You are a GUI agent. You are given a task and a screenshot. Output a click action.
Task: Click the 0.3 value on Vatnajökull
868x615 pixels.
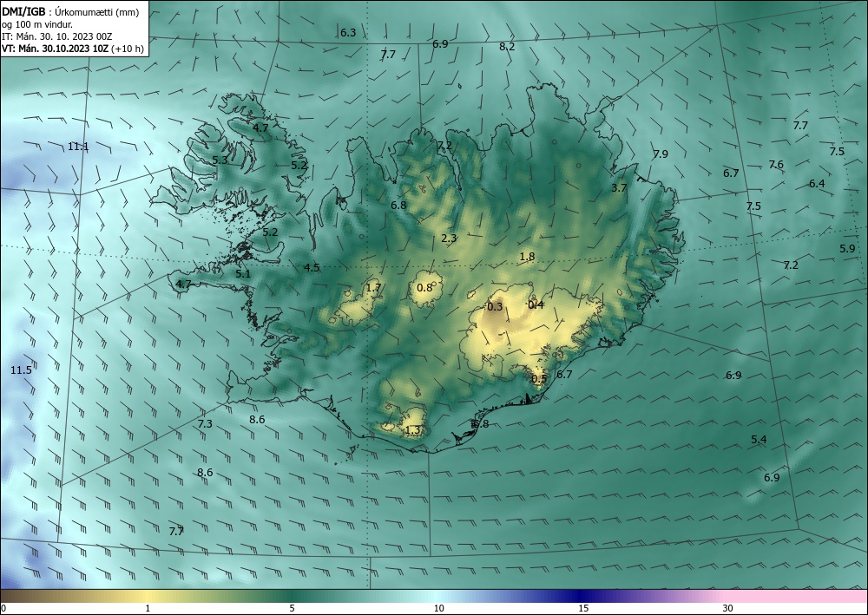(495, 307)
